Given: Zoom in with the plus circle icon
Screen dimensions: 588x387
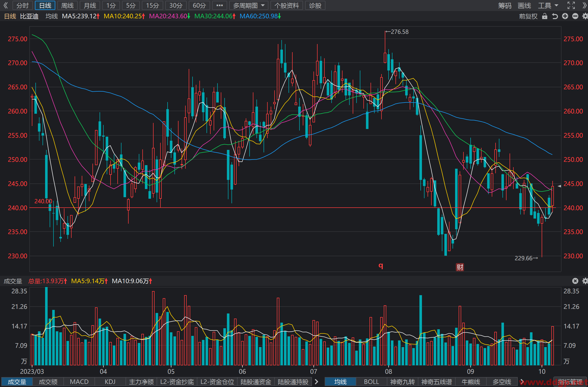Looking at the screenshot, I should point(565,16).
